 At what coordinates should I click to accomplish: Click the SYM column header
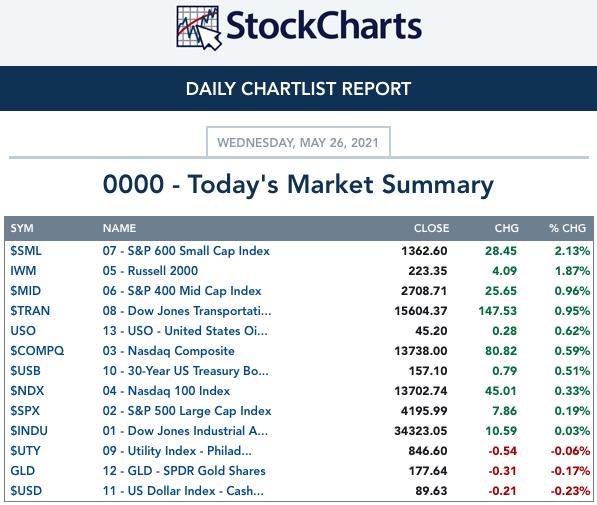[22, 228]
